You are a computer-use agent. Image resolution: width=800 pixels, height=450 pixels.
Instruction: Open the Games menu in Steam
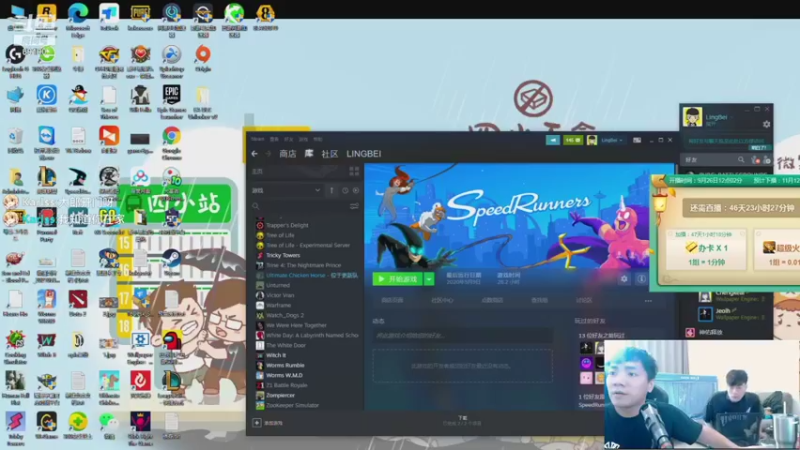(303, 139)
